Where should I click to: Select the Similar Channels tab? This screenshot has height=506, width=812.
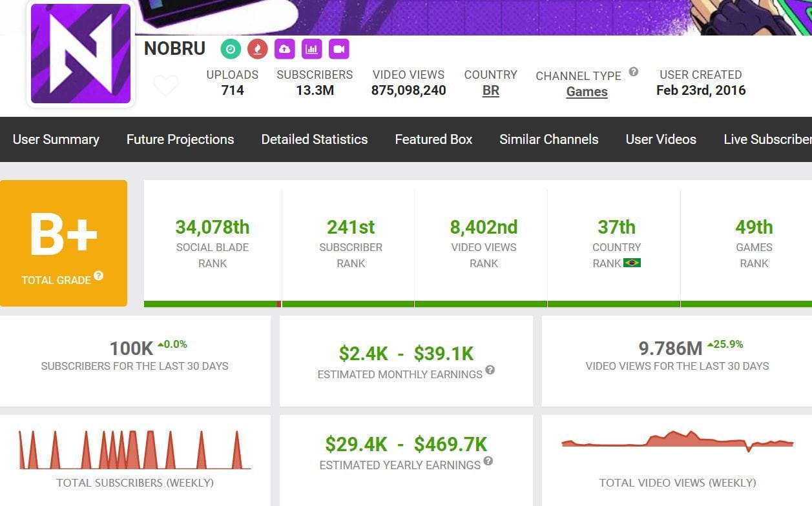(x=549, y=139)
